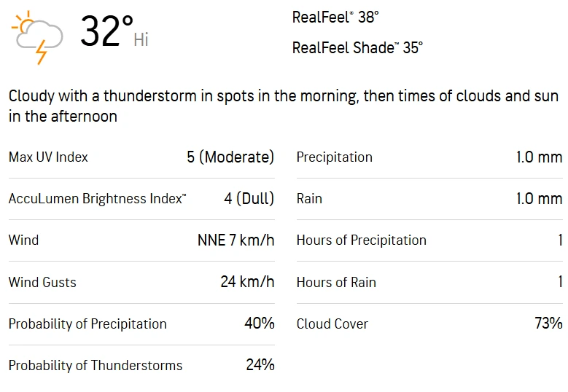Select the Wind row label

coord(24,240)
